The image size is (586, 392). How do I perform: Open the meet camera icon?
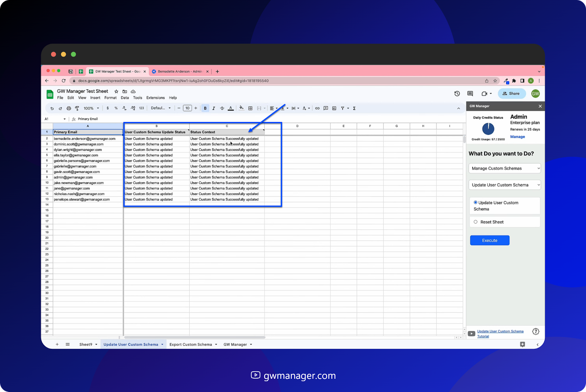coord(486,93)
